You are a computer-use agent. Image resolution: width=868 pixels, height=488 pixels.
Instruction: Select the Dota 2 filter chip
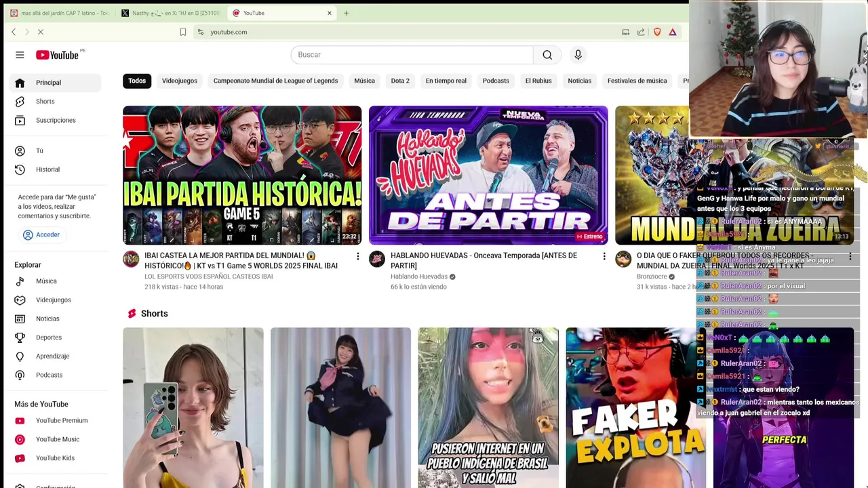pyautogui.click(x=400, y=81)
